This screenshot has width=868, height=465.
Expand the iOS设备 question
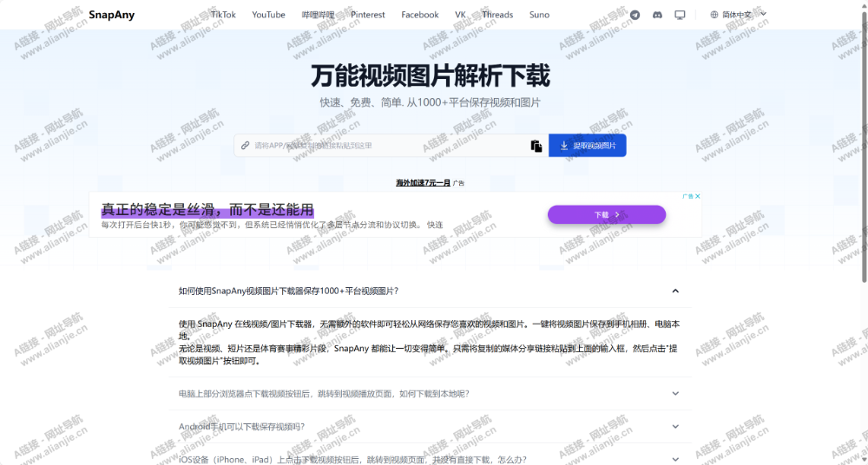click(430, 459)
